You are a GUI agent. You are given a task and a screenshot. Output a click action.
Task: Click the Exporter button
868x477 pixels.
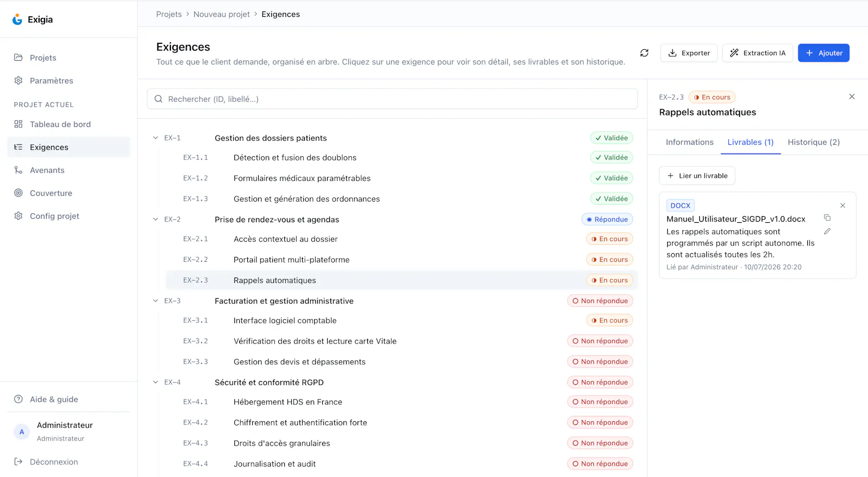689,53
